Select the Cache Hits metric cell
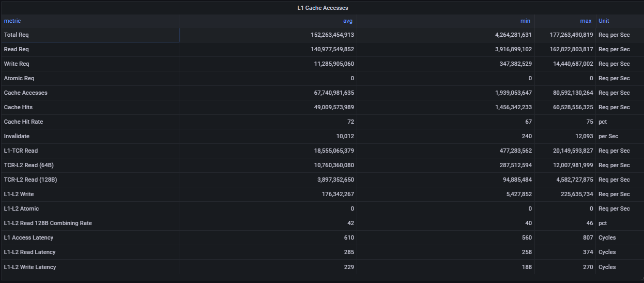 (90, 107)
